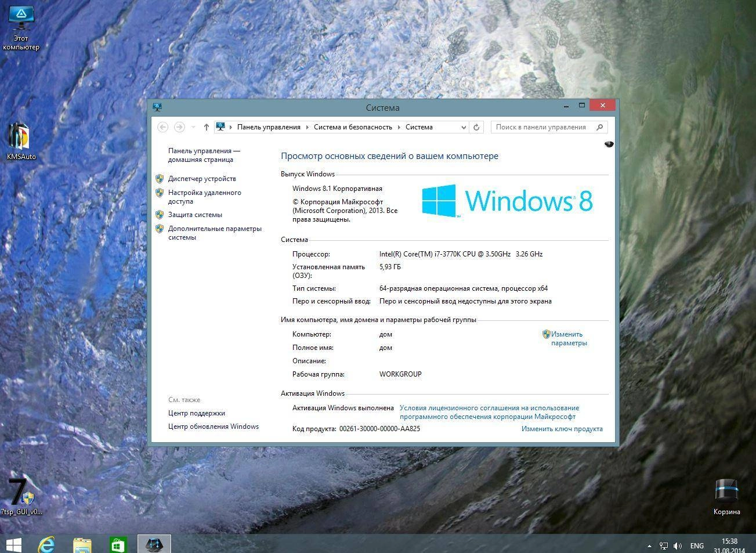The width and height of the screenshot is (756, 553).
Task: Open the Этот компьютер desktop icon
Action: click(21, 27)
